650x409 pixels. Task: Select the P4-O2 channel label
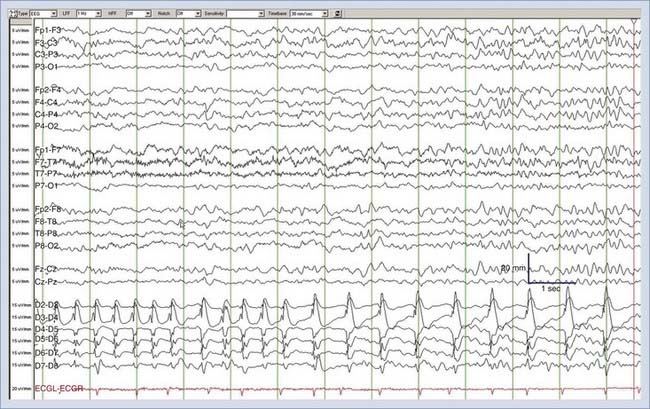coord(46,127)
